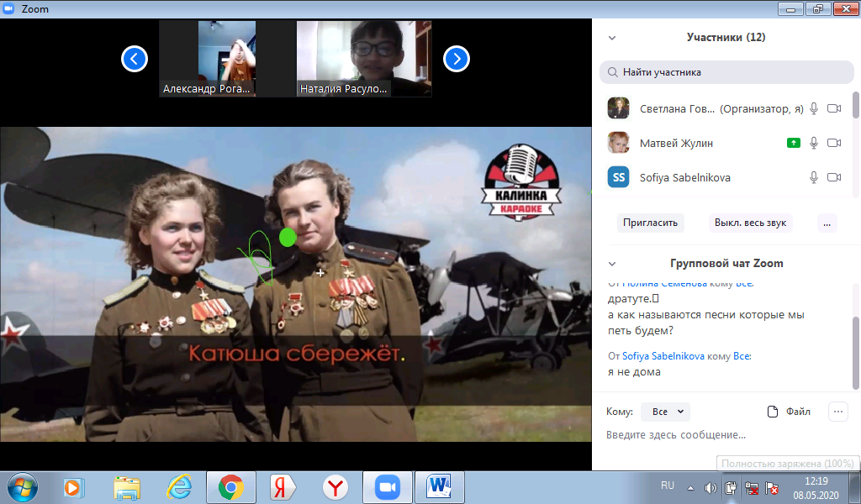Open Windows Media Player in taskbar

coord(73,487)
